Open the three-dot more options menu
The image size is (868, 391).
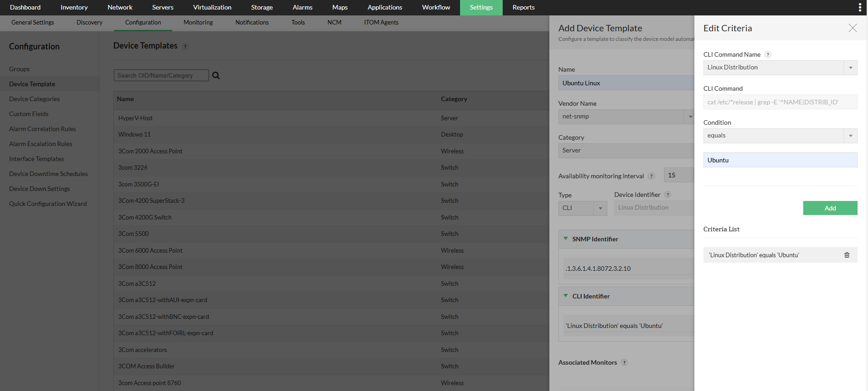(x=860, y=7)
